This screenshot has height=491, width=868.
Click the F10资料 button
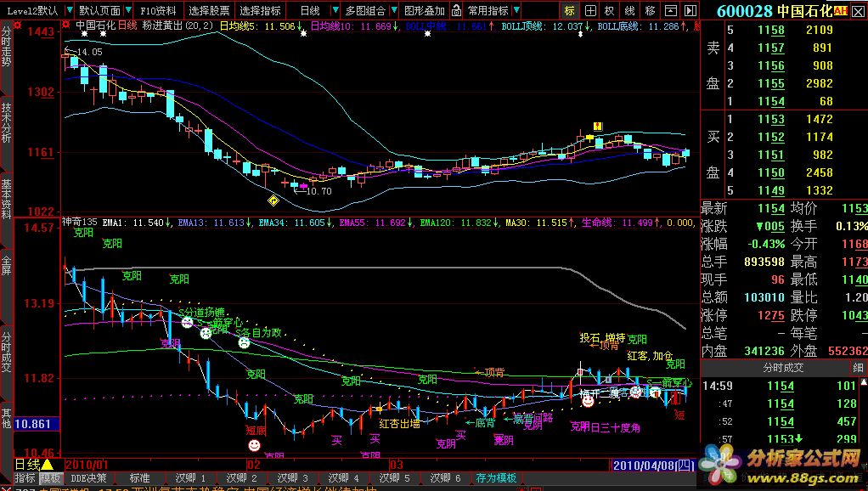click(157, 11)
